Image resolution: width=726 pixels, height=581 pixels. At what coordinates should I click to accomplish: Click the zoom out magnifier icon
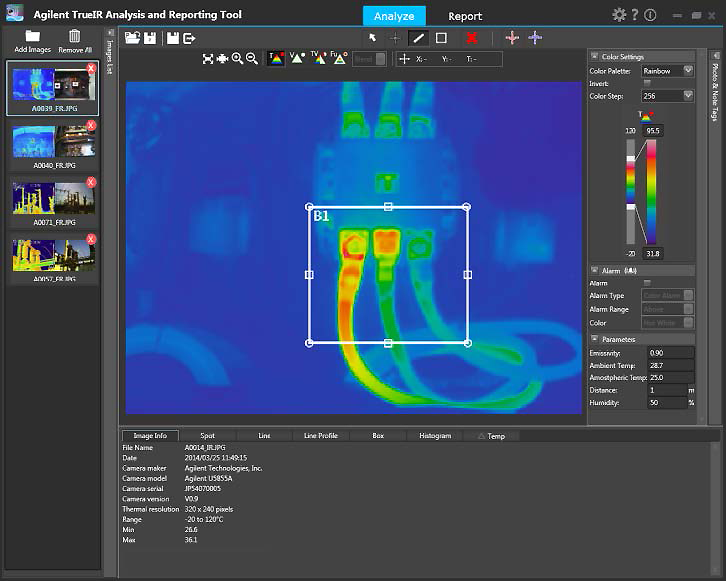(x=252, y=59)
